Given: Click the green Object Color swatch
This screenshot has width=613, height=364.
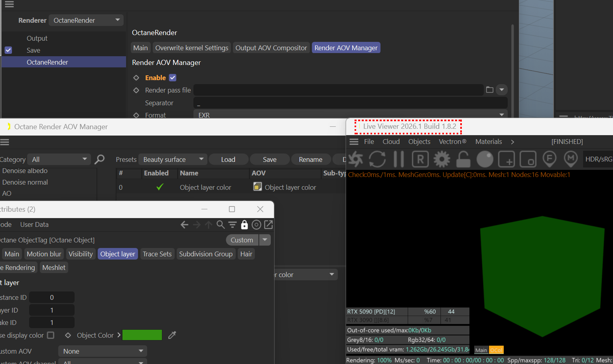Looking at the screenshot, I should click(142, 335).
